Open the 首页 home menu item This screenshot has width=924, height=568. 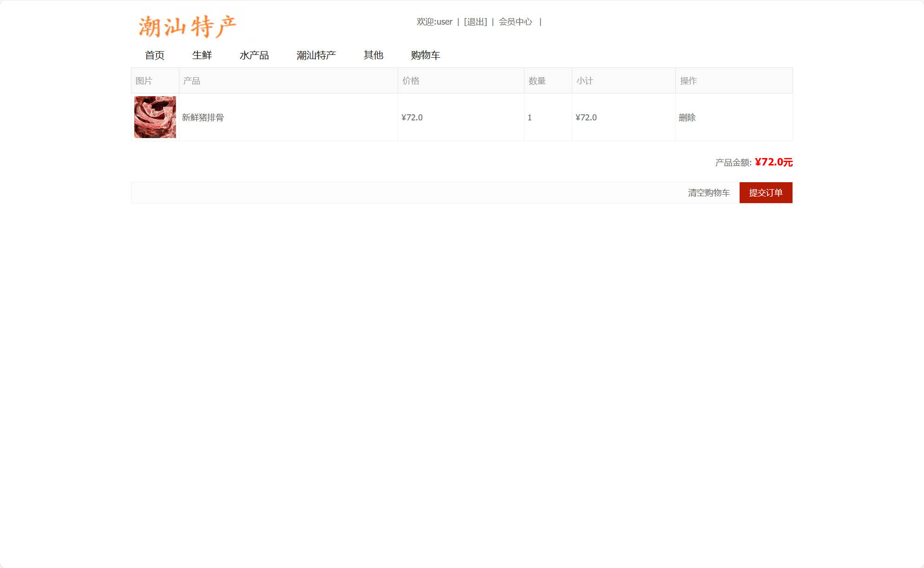[155, 55]
